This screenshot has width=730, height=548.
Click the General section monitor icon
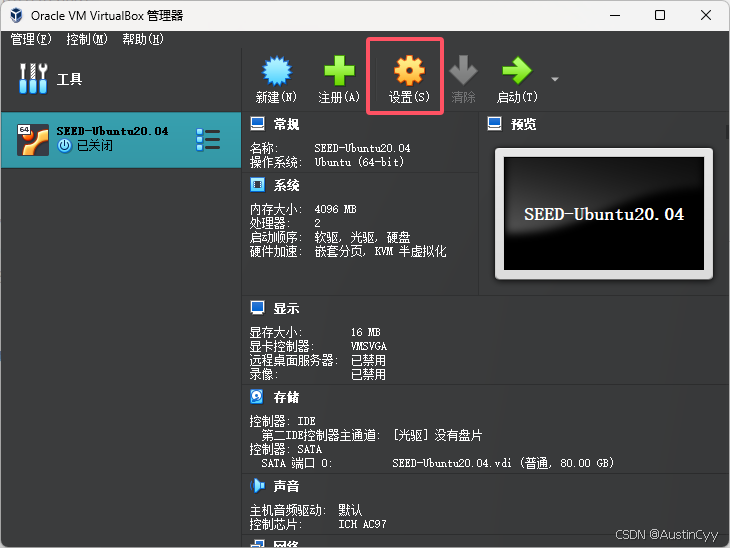257,124
